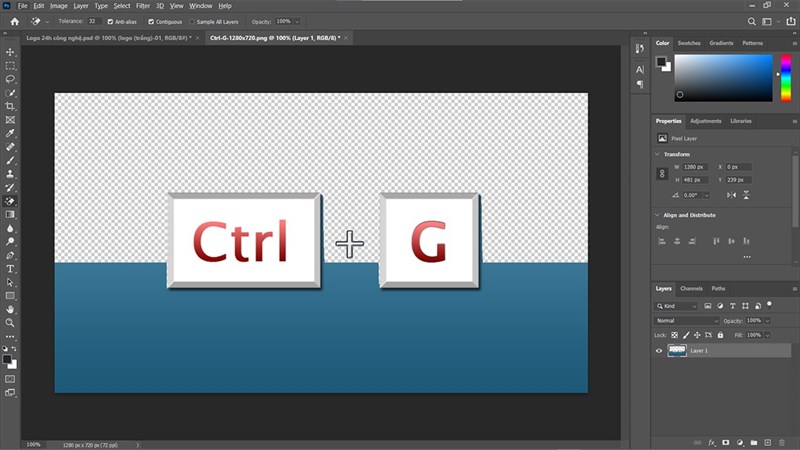Add a layer mask
This screenshot has width=800, height=450.
tap(726, 443)
